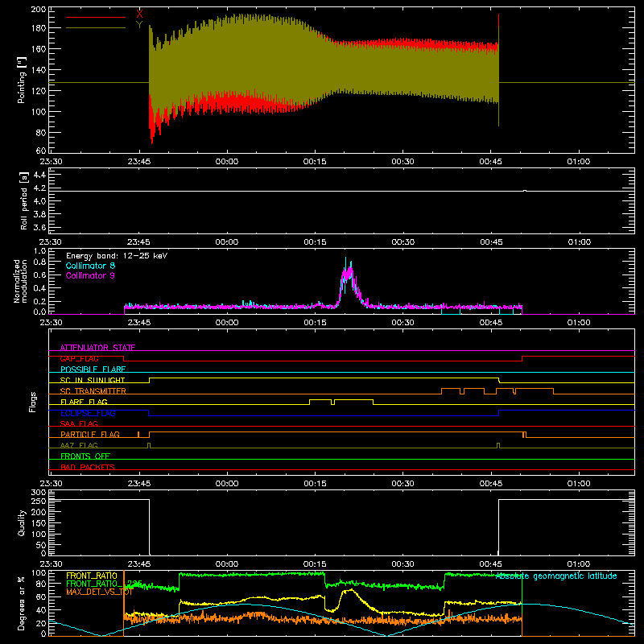Image resolution: width=644 pixels, height=644 pixels.
Task: Click the SC_IN_SUNLIGHT flag label
Action: (x=93, y=380)
